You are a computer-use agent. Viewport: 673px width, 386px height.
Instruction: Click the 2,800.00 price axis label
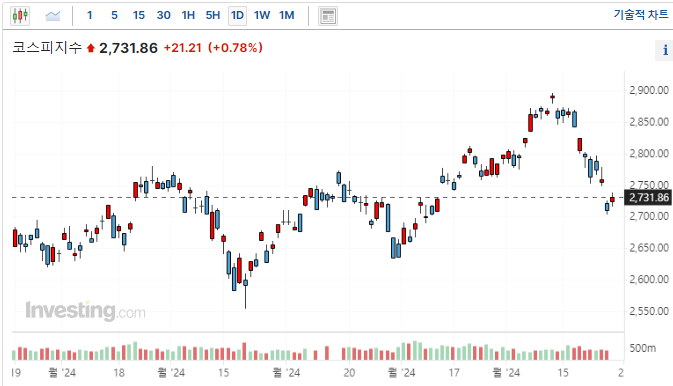pos(649,153)
